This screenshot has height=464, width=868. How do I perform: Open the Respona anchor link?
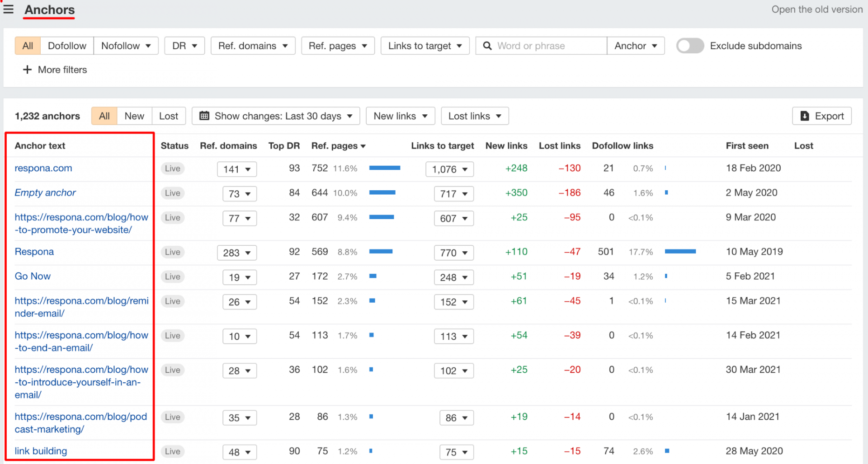click(x=34, y=252)
